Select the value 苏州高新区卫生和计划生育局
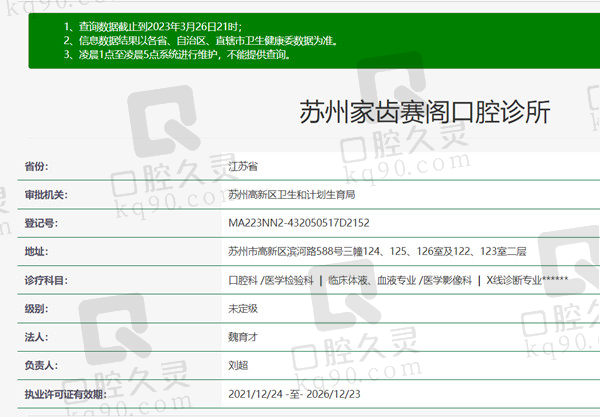The image size is (600, 417). [x=292, y=195]
